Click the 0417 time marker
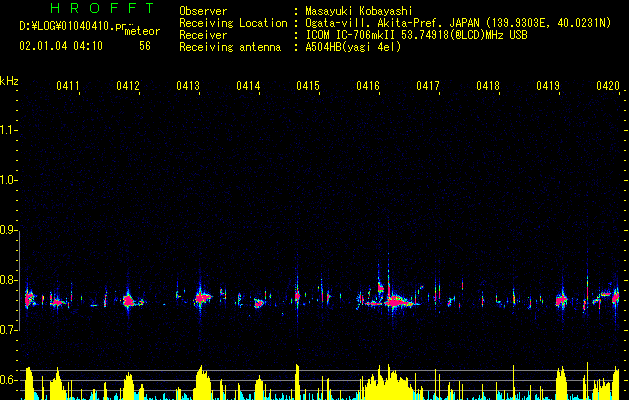 click(428, 86)
